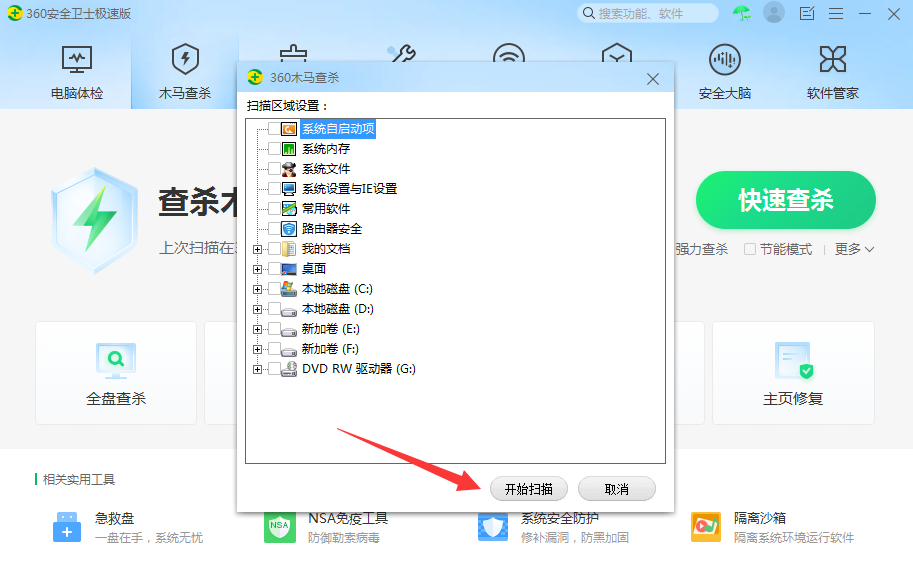This screenshot has height=576, width=913.
Task: Expand the 新加卷 (E:) tree node
Action: pos(257,329)
